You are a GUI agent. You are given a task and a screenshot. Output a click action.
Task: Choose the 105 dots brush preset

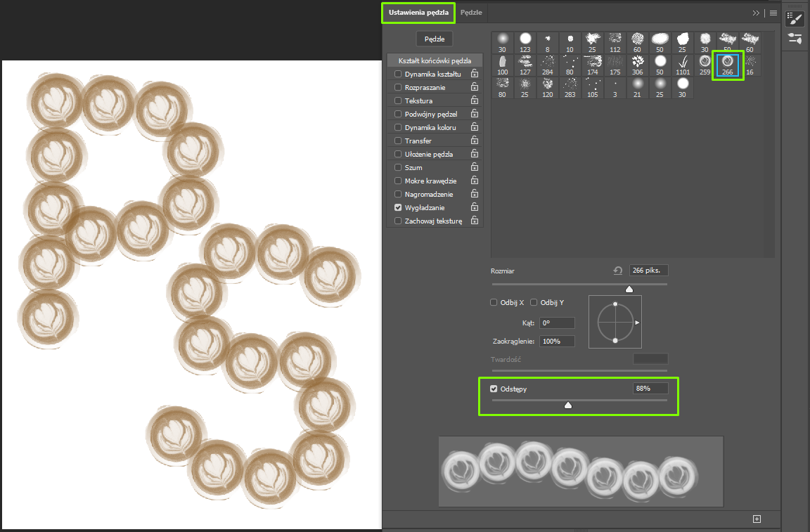(x=593, y=88)
